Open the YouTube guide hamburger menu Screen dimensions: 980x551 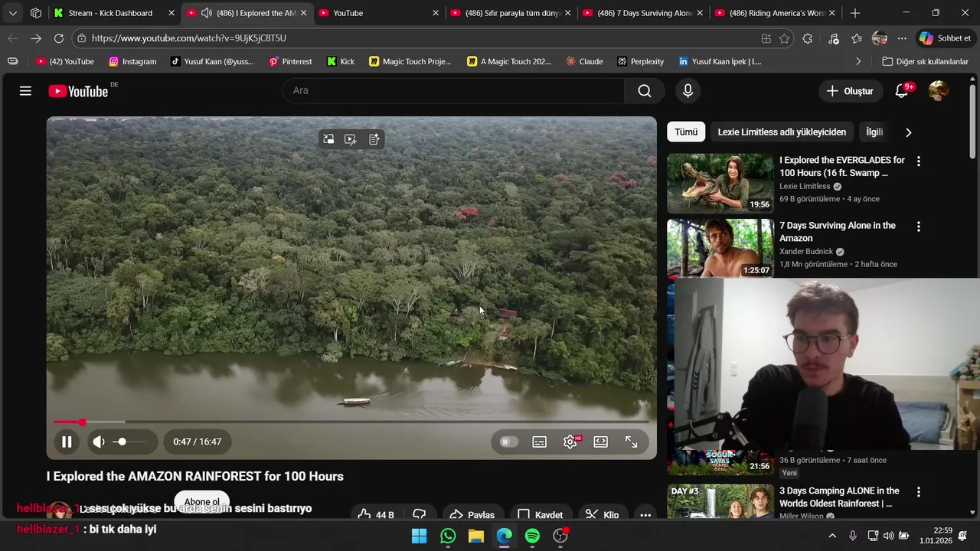tap(25, 91)
